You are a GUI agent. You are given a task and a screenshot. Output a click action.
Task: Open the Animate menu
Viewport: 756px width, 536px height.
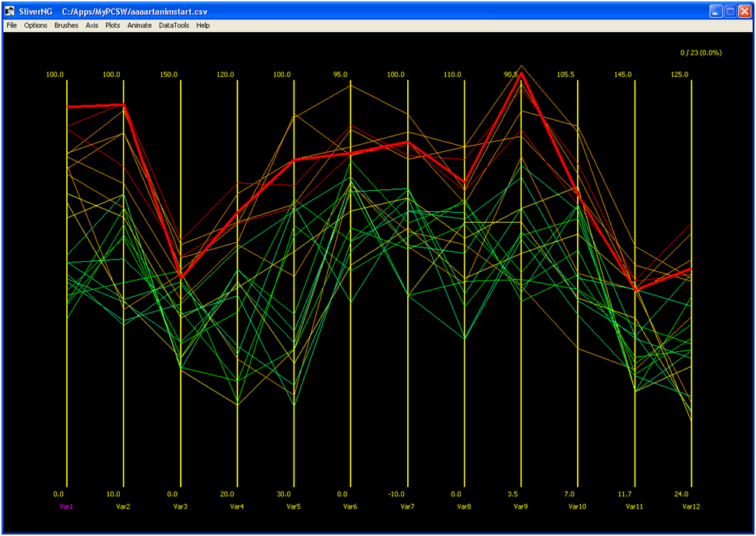coord(139,26)
